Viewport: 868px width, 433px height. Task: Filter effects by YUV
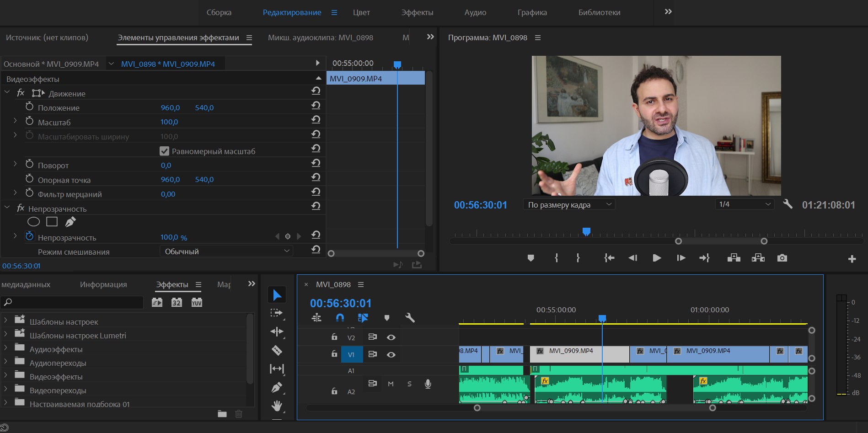click(197, 302)
